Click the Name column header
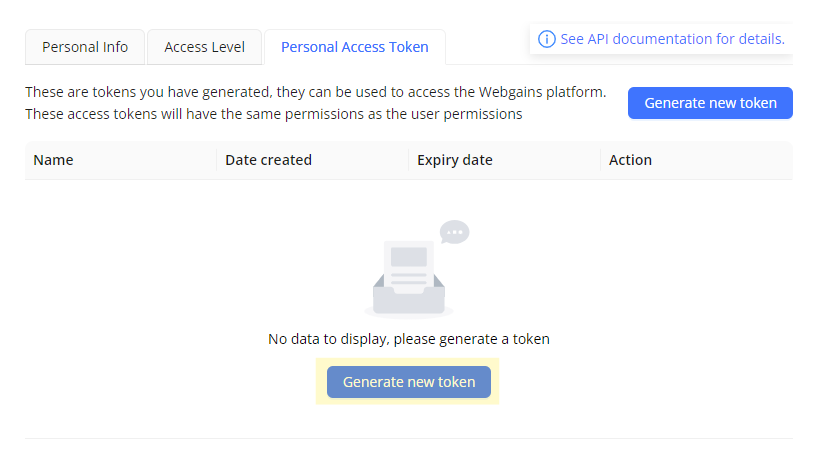Screen dimensions: 822x463 click(53, 160)
